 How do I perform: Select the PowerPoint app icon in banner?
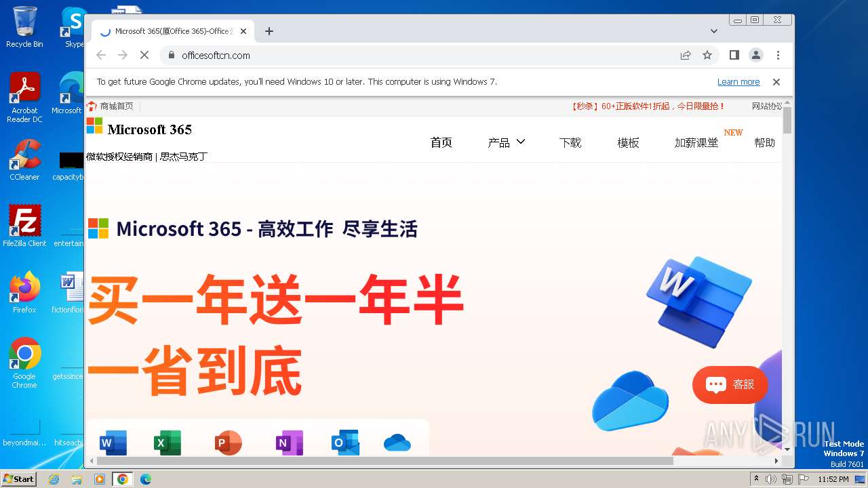pyautogui.click(x=228, y=443)
